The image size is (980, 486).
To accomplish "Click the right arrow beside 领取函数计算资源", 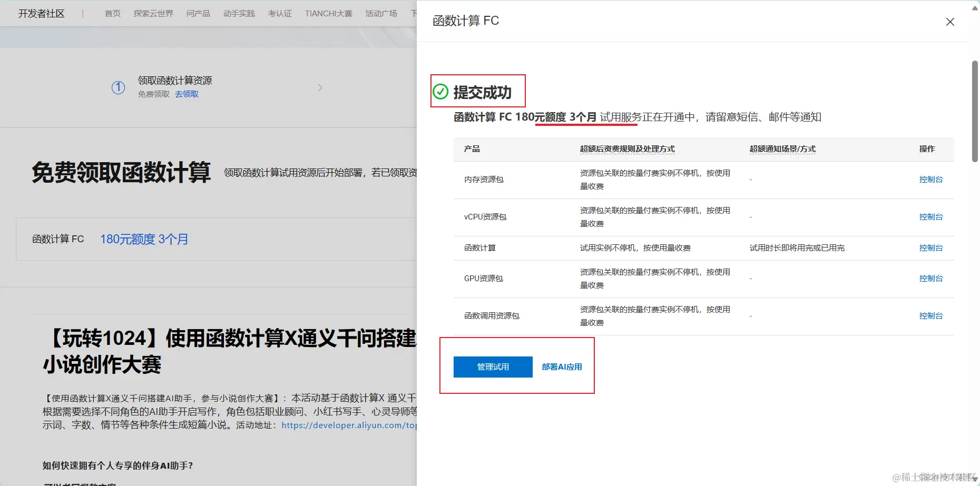I will pos(320,87).
